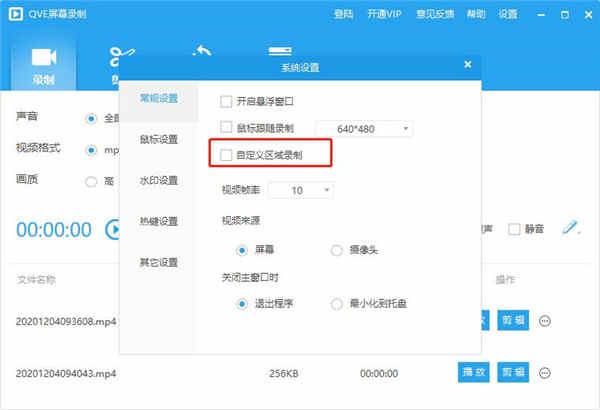600x410 pixels.
Task: Click the curved arrow convert icon
Action: pos(202,50)
